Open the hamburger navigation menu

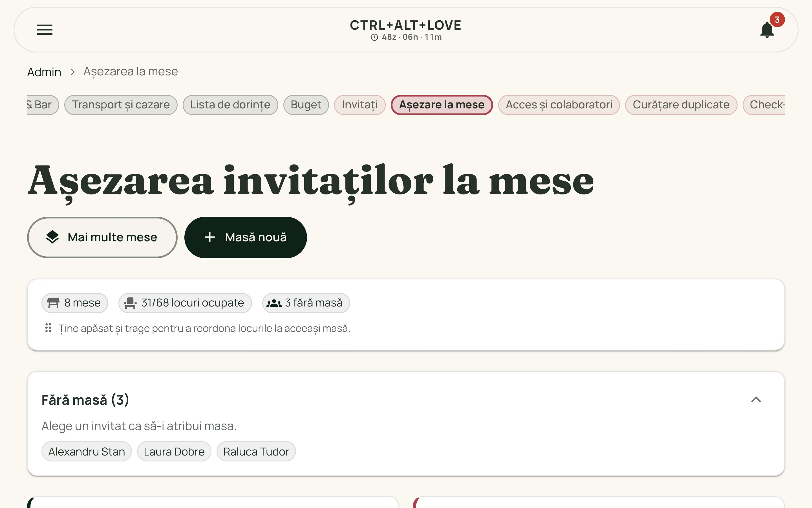point(45,30)
